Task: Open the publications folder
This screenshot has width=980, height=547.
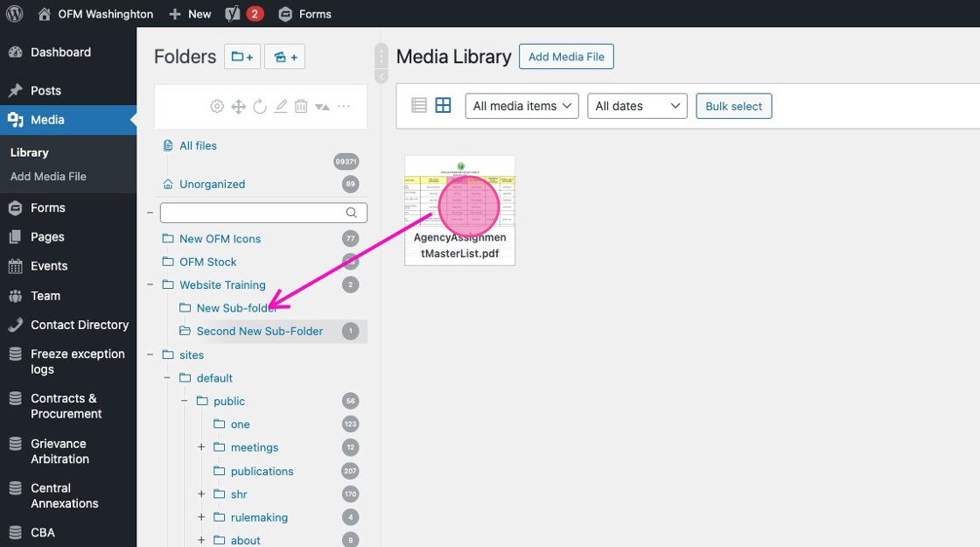Action: click(x=262, y=472)
